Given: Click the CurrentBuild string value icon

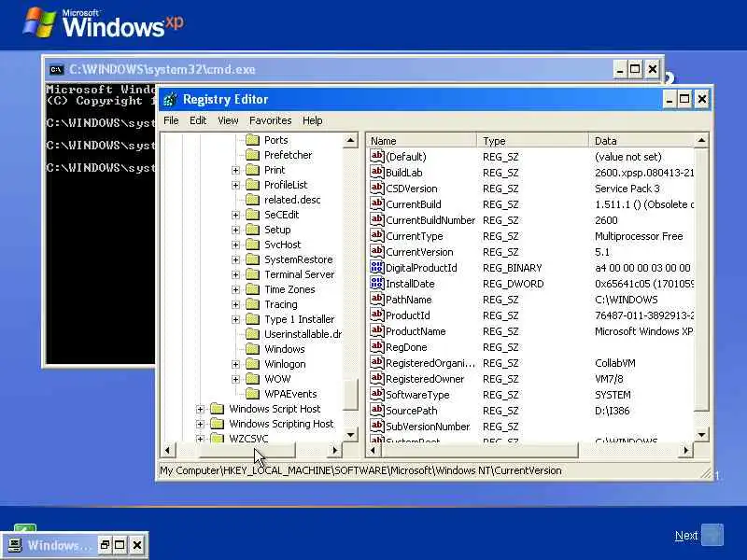Looking at the screenshot, I should 377,203.
